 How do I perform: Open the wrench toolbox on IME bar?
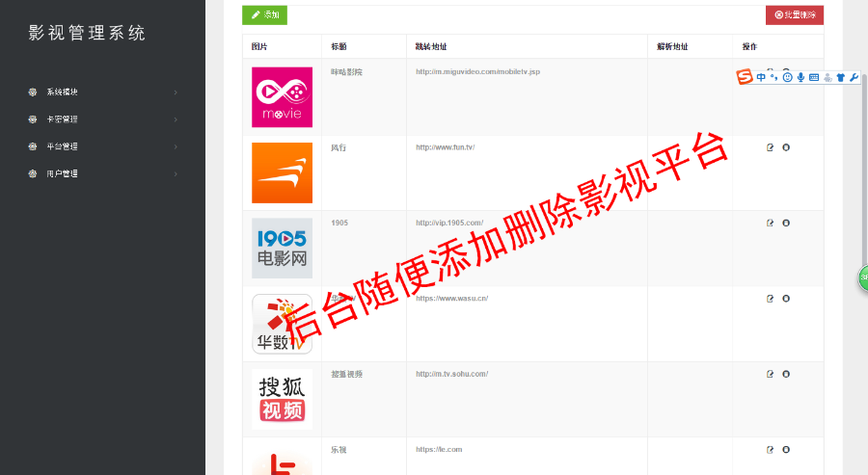(854, 77)
